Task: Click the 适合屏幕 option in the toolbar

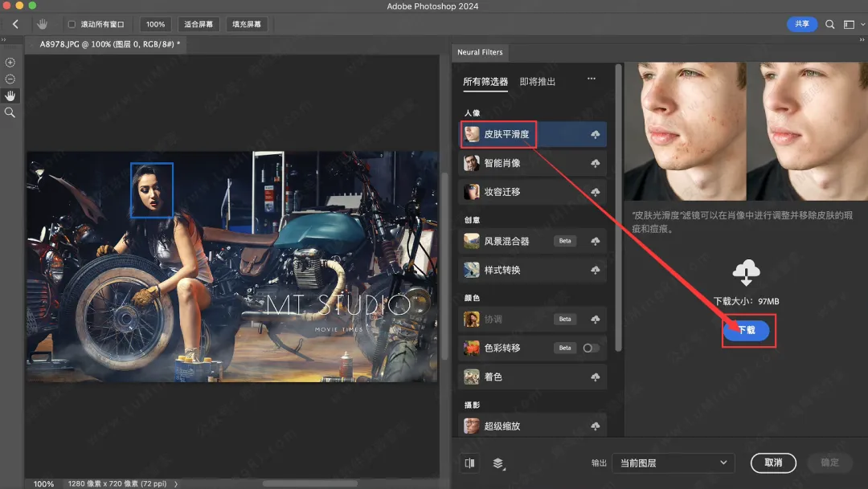Action: click(198, 24)
